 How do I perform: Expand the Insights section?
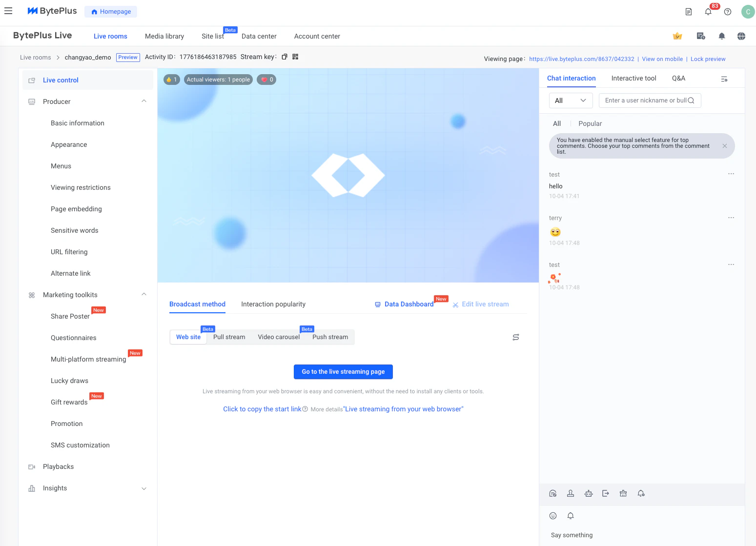(x=144, y=488)
